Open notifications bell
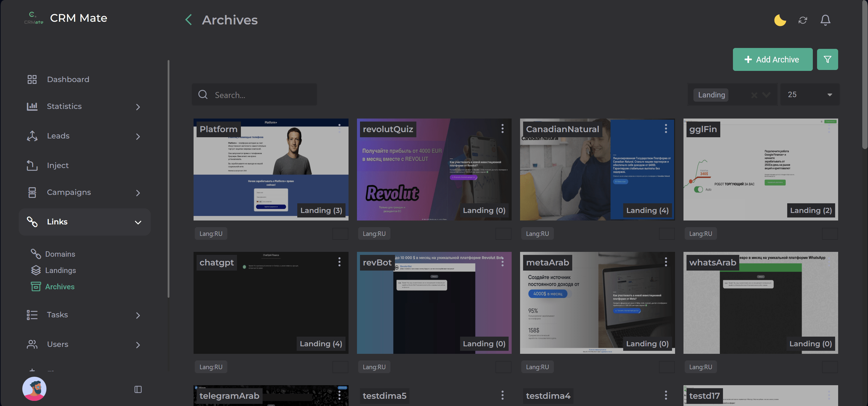This screenshot has height=406, width=868. 825,20
